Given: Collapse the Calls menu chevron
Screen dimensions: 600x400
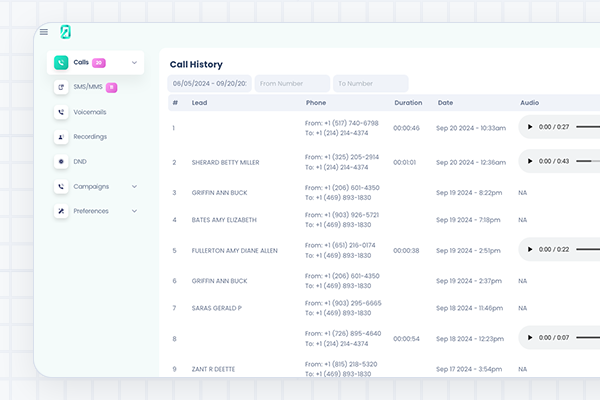Looking at the screenshot, I should 134,62.
